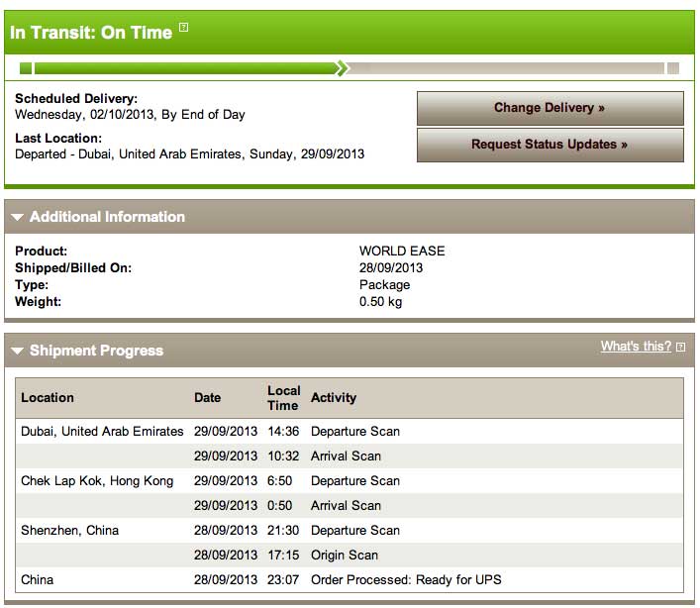Click the help icon next to What's this
The height and width of the screenshot is (608, 700).
680,347
